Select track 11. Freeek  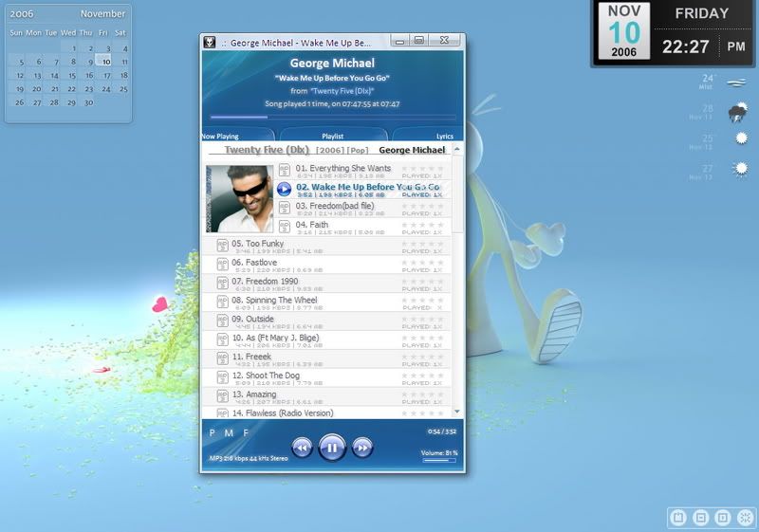point(251,357)
